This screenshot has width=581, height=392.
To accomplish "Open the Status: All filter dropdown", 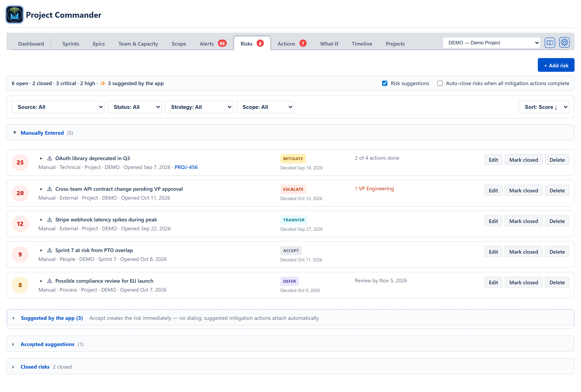I will [x=135, y=107].
